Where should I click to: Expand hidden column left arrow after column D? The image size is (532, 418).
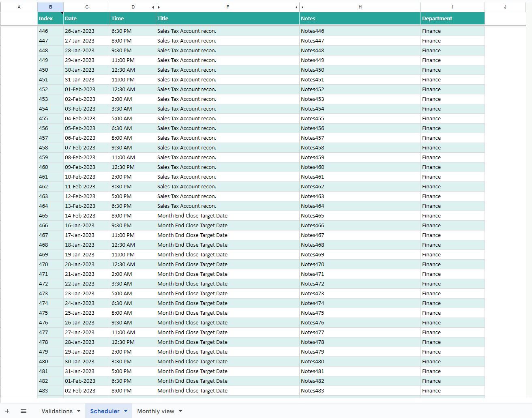pyautogui.click(x=153, y=7)
